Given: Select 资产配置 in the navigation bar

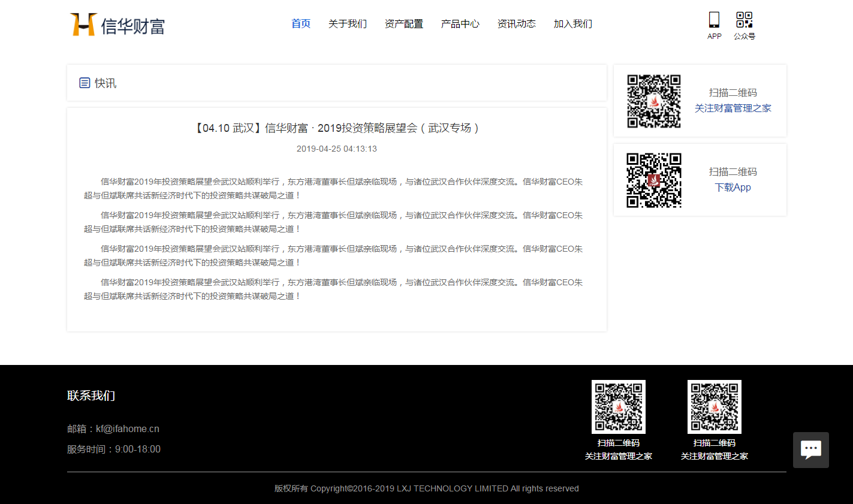Looking at the screenshot, I should point(404,24).
